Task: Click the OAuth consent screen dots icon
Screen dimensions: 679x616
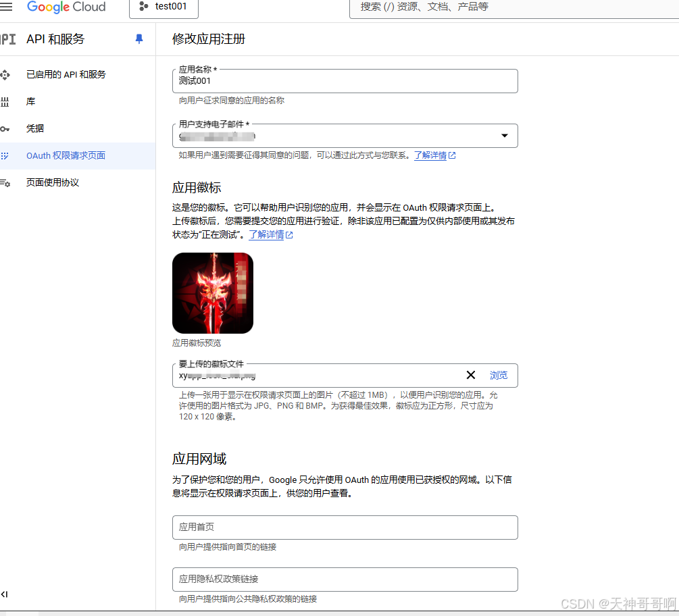Action: click(x=4, y=156)
